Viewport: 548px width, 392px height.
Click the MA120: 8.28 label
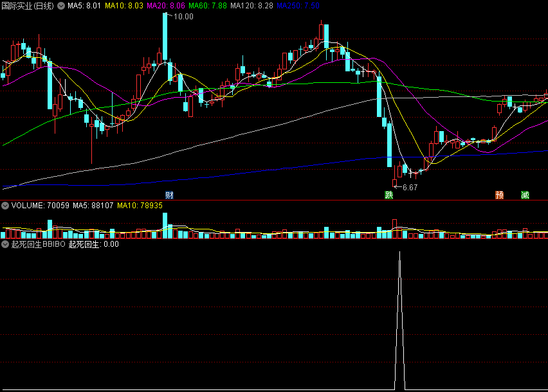[251, 6]
